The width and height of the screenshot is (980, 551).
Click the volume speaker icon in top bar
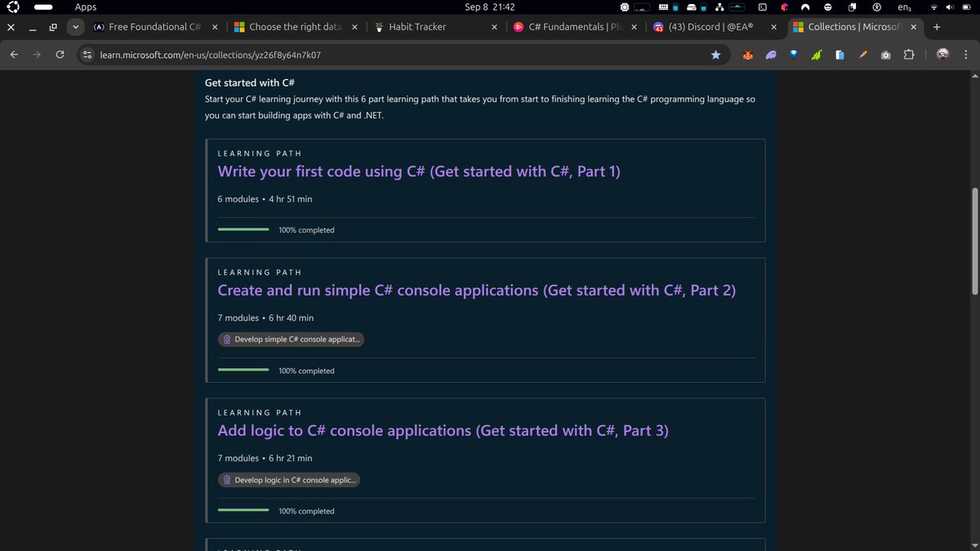pos(949,7)
